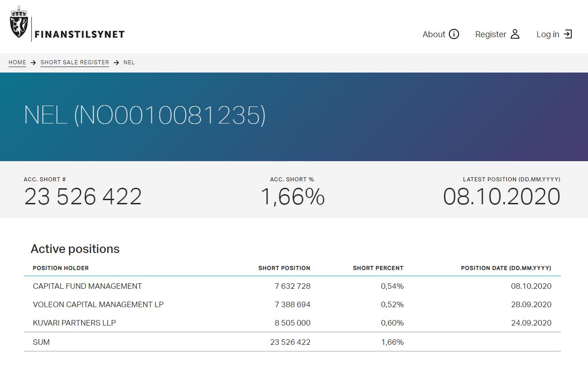Sort by SHORT PERCENT column header
The width and height of the screenshot is (588, 365).
tap(378, 268)
